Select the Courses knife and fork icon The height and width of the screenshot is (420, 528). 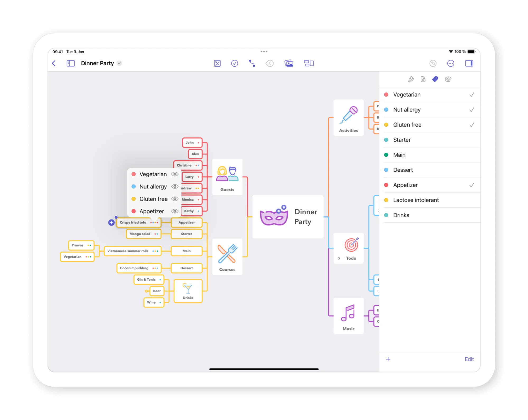[227, 254]
